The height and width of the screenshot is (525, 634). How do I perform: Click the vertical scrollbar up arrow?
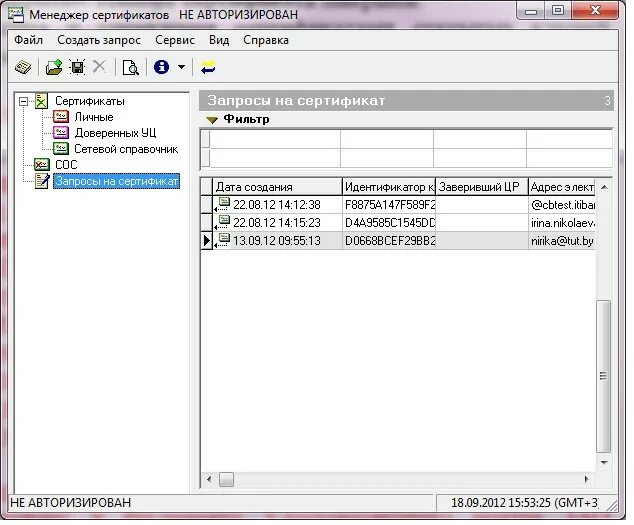pyautogui.click(x=604, y=187)
